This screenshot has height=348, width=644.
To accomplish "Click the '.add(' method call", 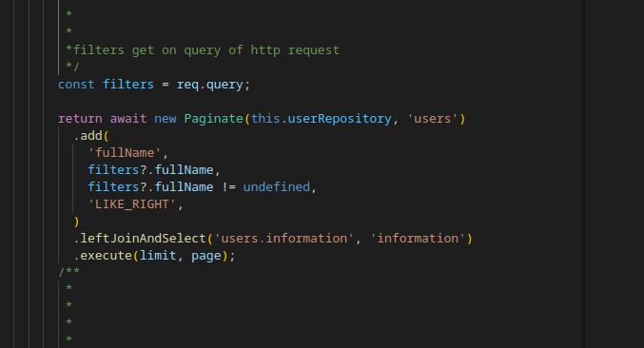I will point(91,136).
